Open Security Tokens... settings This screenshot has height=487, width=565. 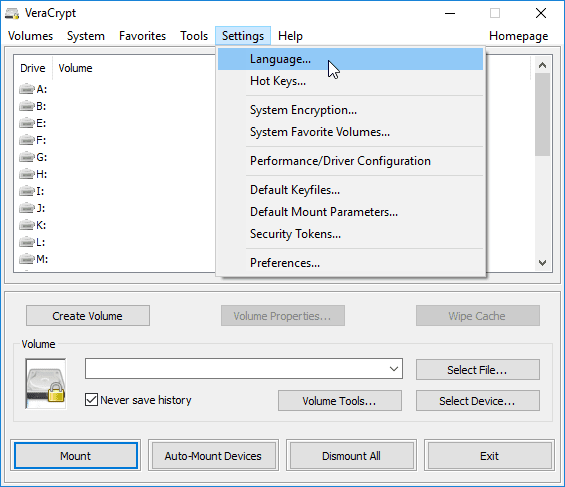[350, 234]
